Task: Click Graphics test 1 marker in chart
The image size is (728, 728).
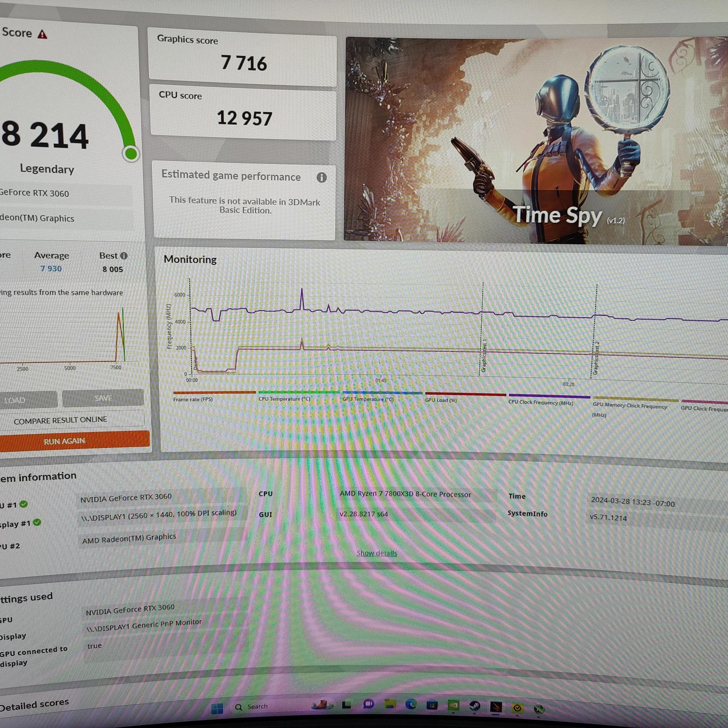Action: [484, 357]
